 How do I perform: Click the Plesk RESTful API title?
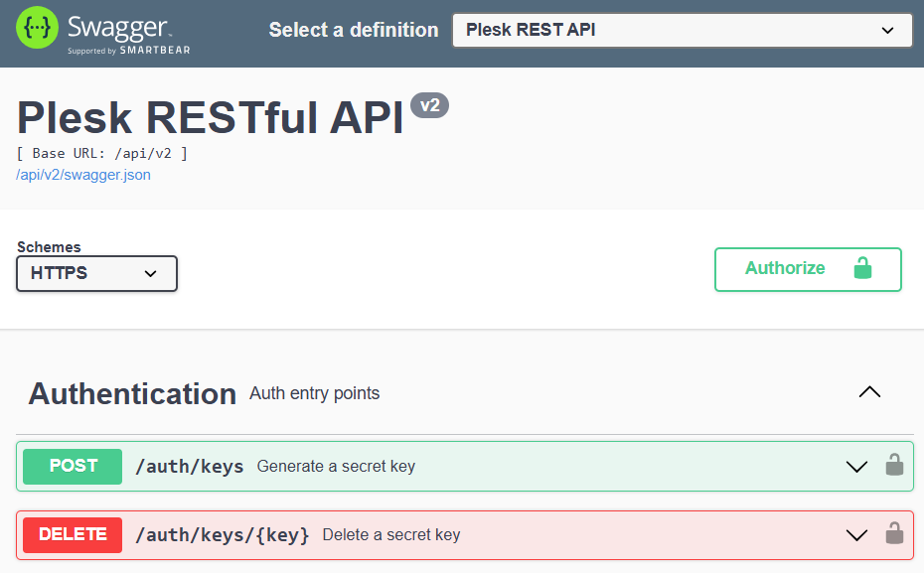pos(211,118)
